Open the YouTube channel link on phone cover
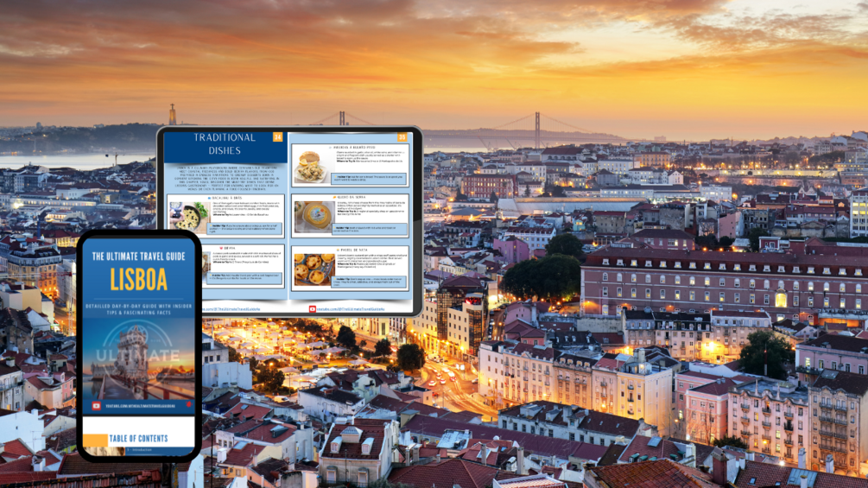868x488 pixels. [x=141, y=406]
